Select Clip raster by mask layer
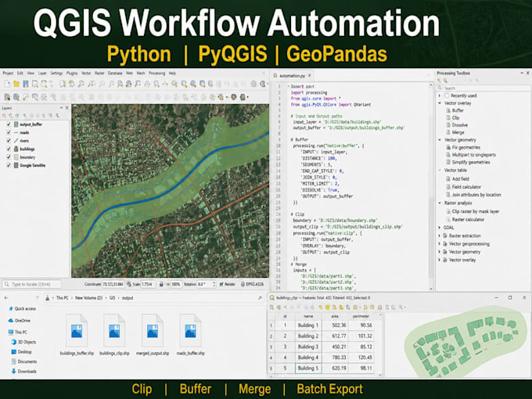The width and height of the screenshot is (532, 399). pos(476,211)
